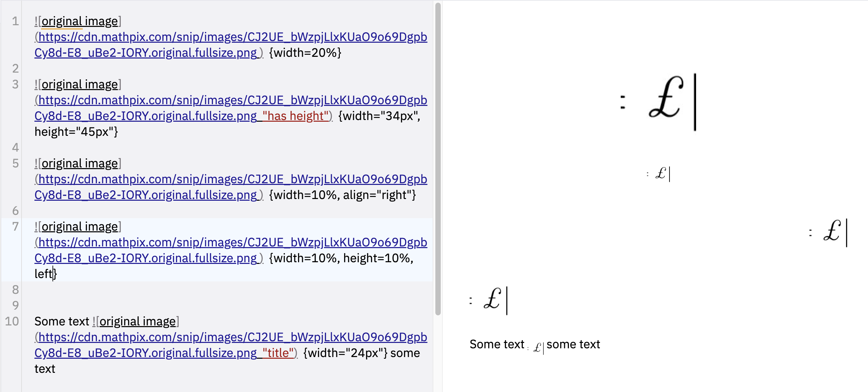Image resolution: width=868 pixels, height=392 pixels.
Task: Click the red "has height" title on line 3
Action: (x=295, y=116)
